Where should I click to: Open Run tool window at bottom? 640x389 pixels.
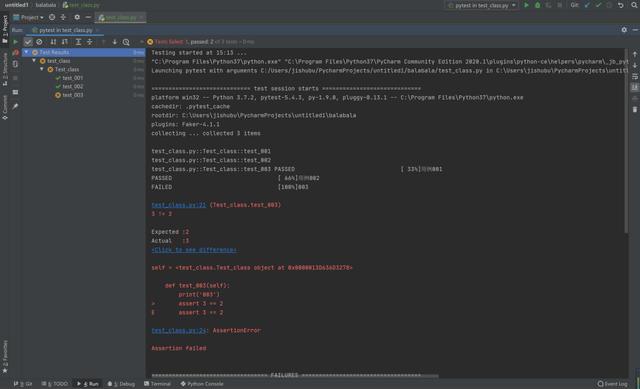click(x=88, y=384)
